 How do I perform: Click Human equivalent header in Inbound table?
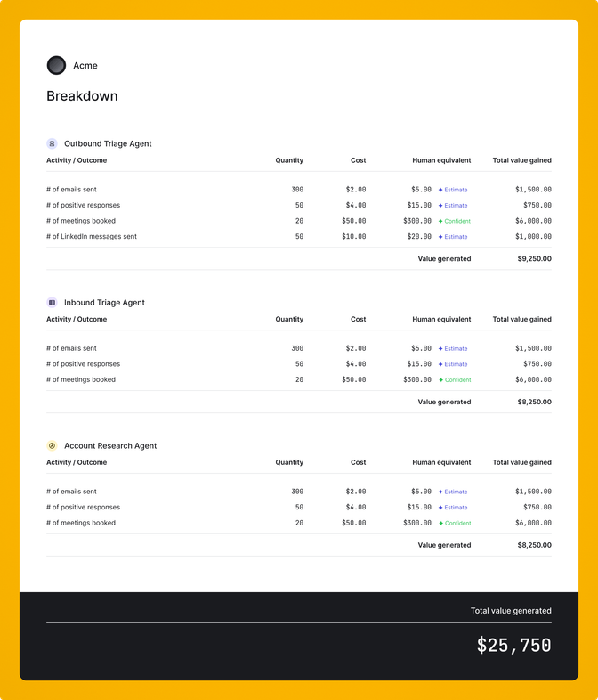point(441,319)
